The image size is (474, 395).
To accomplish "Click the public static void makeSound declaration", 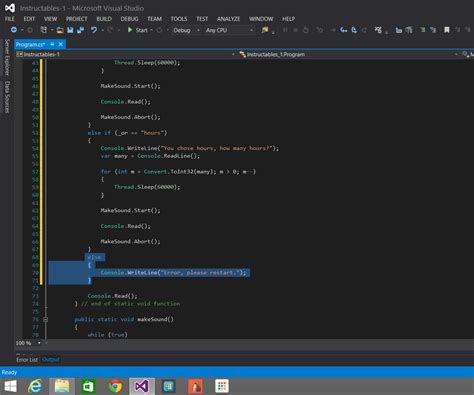I will click(x=124, y=319).
